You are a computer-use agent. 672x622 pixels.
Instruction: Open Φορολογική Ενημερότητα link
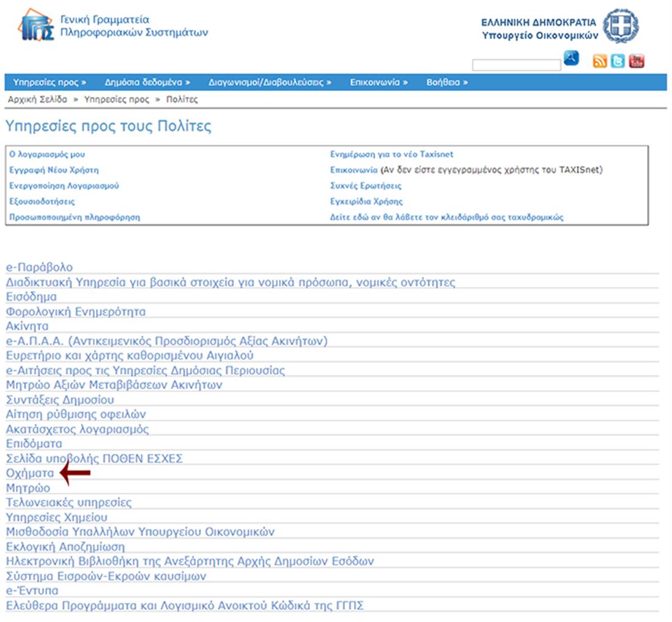[76, 311]
